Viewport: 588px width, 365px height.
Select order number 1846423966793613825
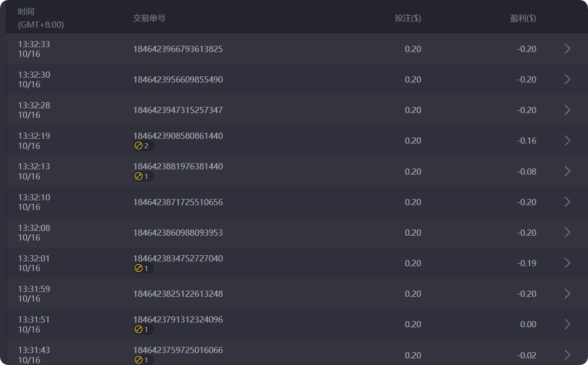pyautogui.click(x=178, y=49)
